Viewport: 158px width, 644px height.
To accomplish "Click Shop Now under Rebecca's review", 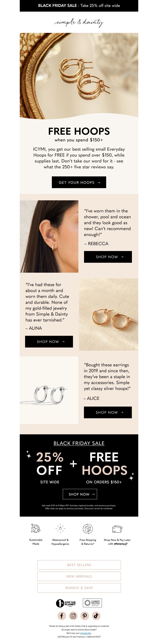I will pos(108,257).
